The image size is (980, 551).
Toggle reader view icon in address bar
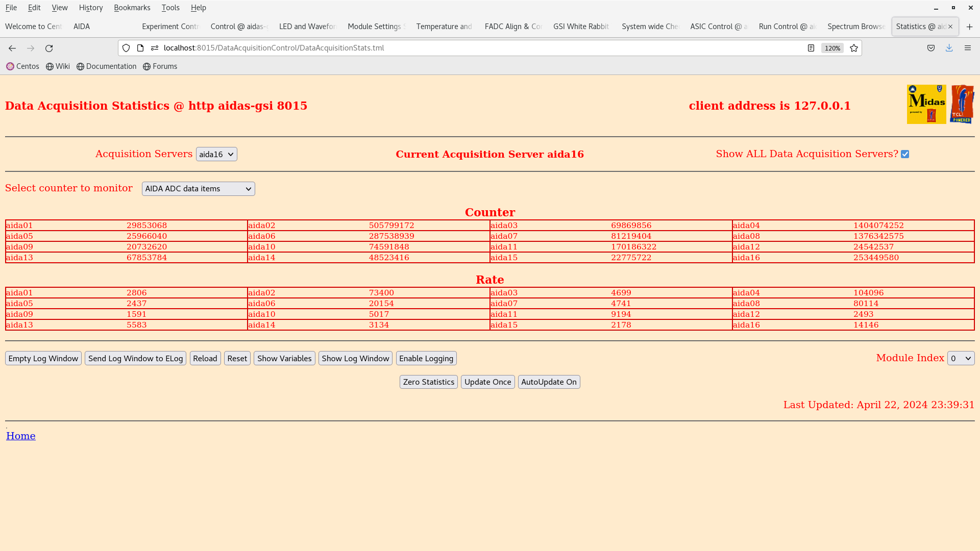pos(811,48)
